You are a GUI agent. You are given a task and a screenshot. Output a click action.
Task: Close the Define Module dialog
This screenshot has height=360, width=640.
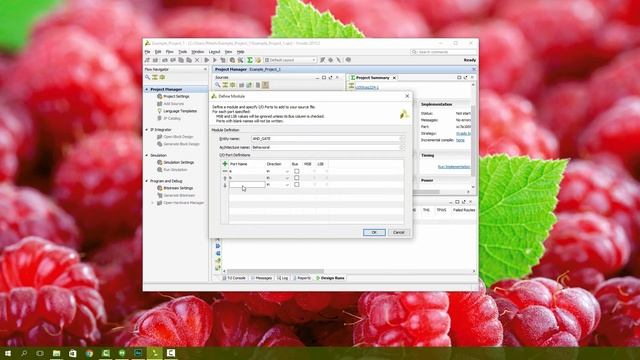[x=407, y=96]
